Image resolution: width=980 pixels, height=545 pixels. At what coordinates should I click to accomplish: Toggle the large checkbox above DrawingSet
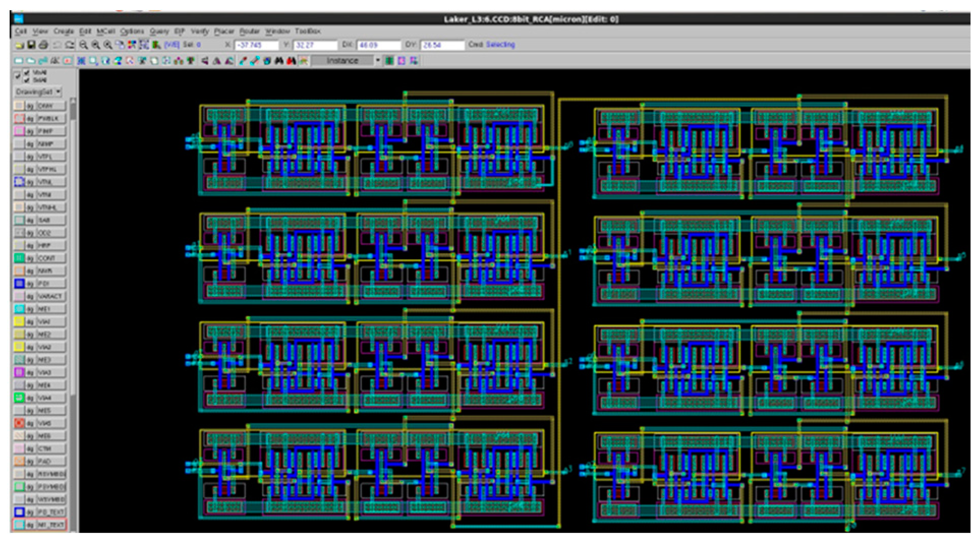coord(18,76)
